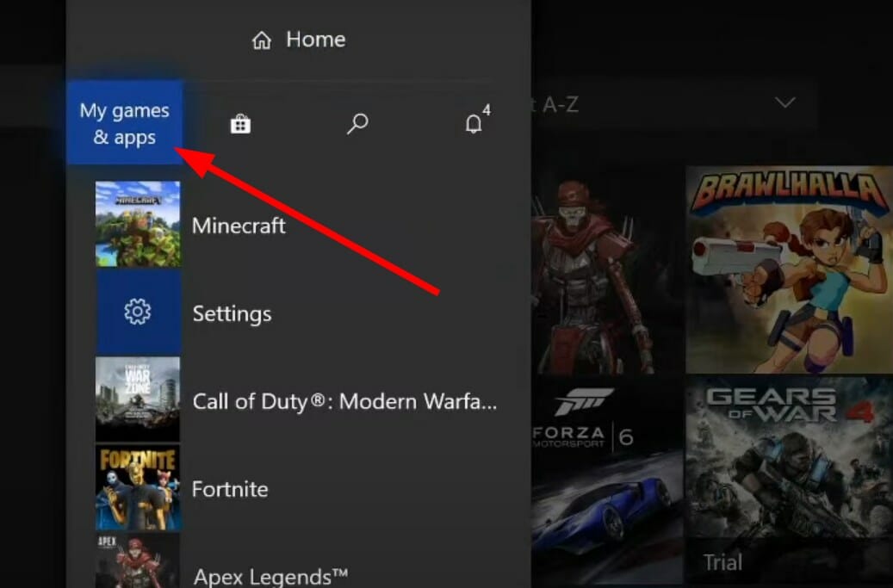The image size is (893, 588).
Task: Click the Settings label
Action: click(x=232, y=314)
